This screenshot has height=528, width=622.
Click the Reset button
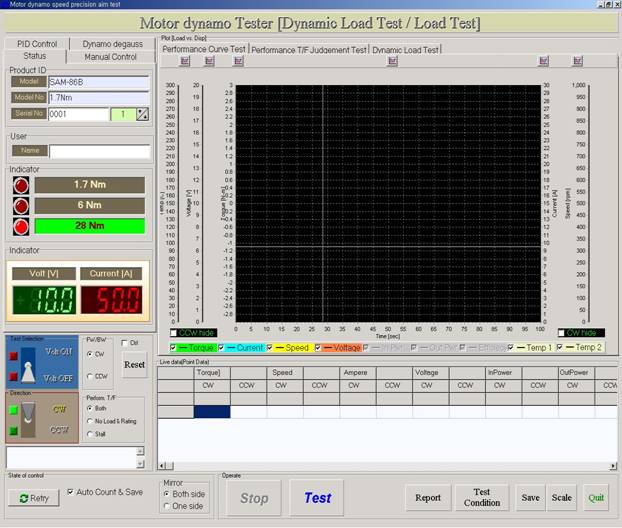tap(134, 365)
